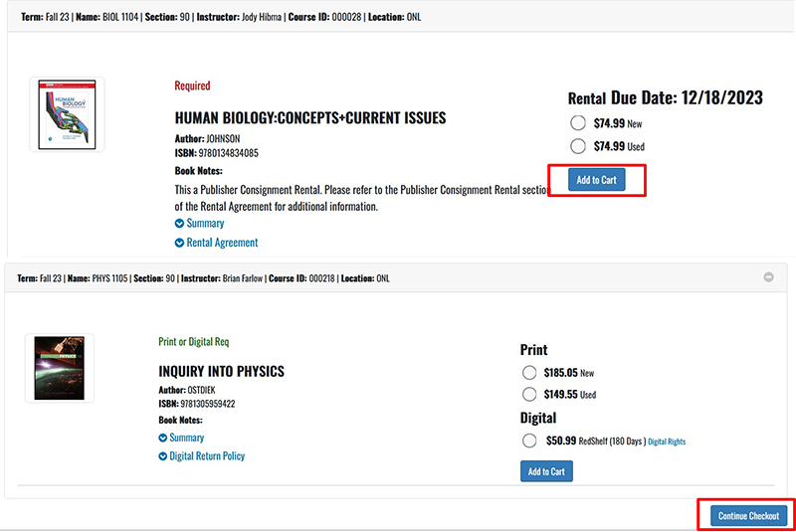Open the Human Biology book cover thumbnail
The width and height of the screenshot is (796, 532).
pyautogui.click(x=67, y=114)
